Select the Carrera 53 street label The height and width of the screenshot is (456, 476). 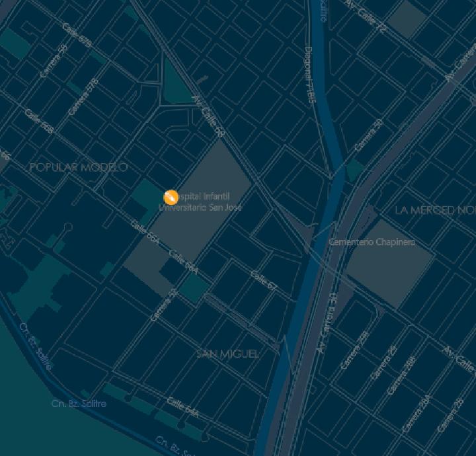pyautogui.click(x=164, y=305)
